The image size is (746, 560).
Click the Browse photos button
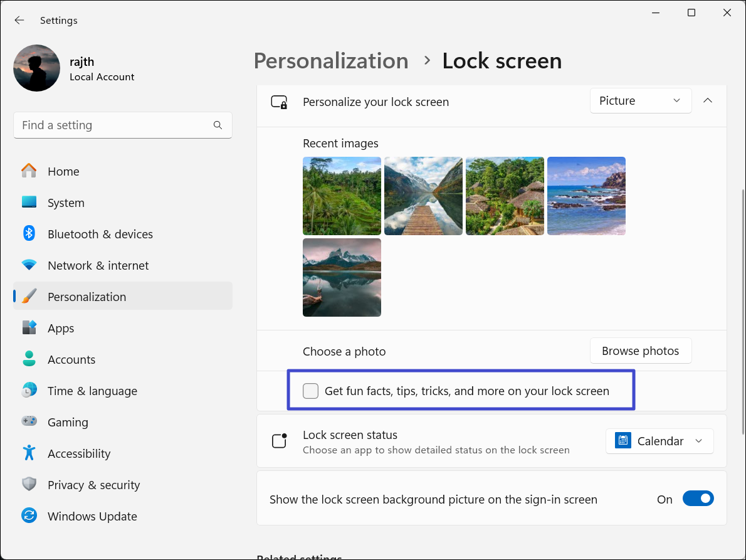(640, 351)
